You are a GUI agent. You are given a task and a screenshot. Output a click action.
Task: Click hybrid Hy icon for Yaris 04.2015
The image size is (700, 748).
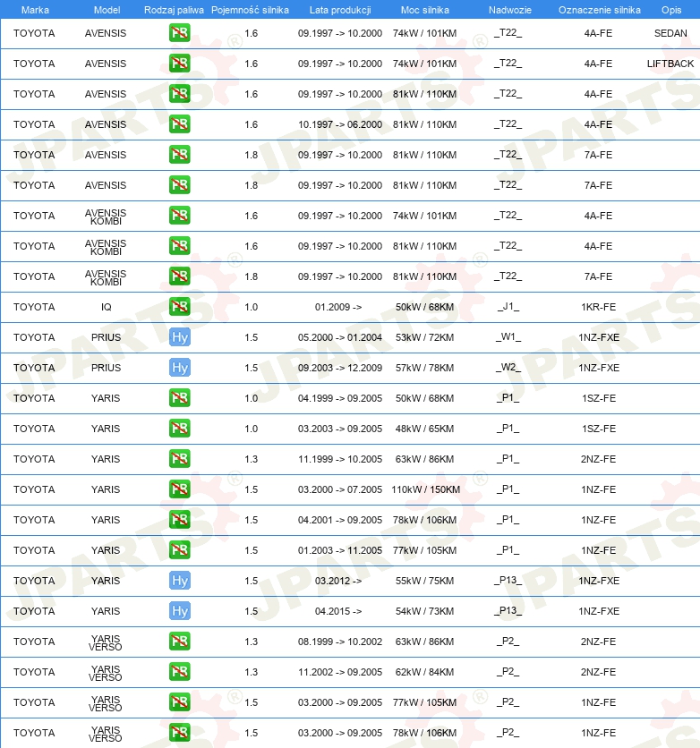179,611
